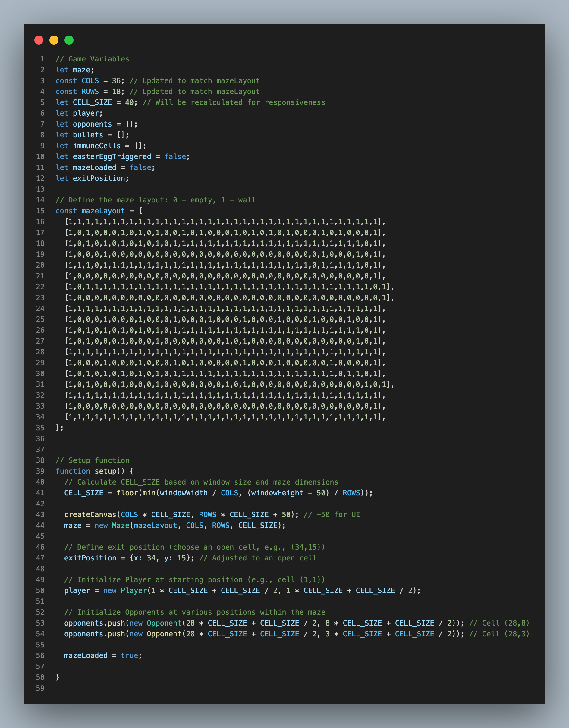This screenshot has width=569, height=728.
Task: Click line number 16
Action: (40, 222)
